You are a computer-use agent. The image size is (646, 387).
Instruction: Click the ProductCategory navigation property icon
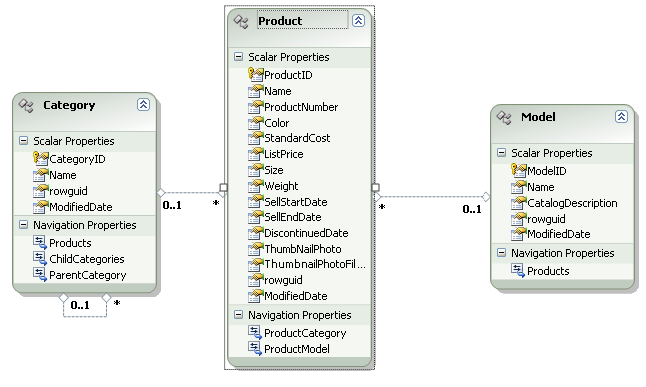255,332
